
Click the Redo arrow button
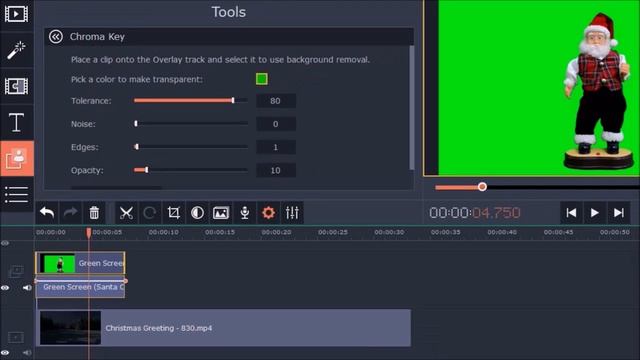[70, 213]
